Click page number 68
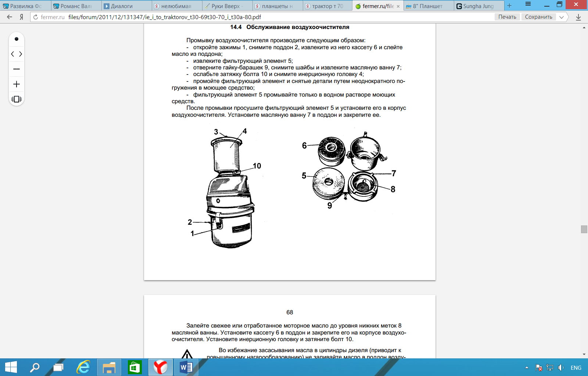The width and height of the screenshot is (588, 376). 290,312
